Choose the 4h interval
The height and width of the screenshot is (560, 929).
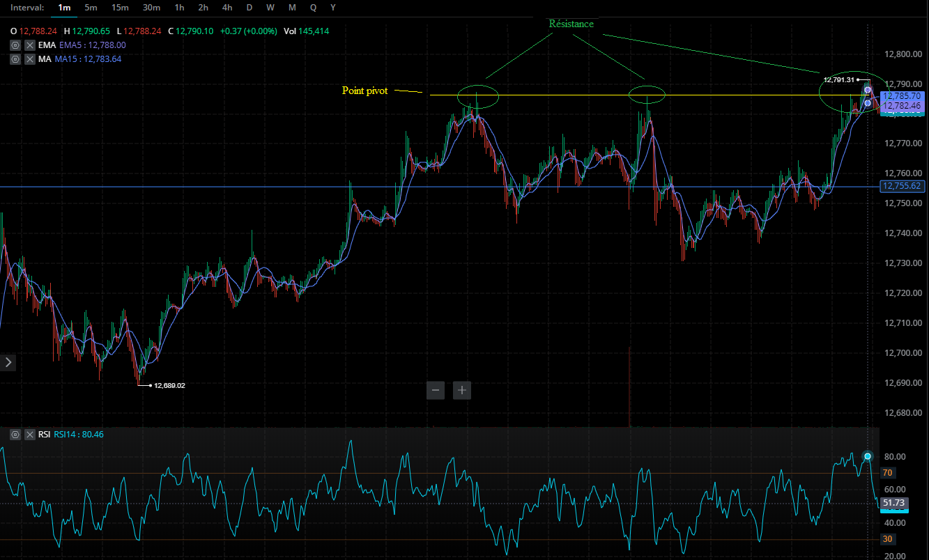pyautogui.click(x=227, y=7)
